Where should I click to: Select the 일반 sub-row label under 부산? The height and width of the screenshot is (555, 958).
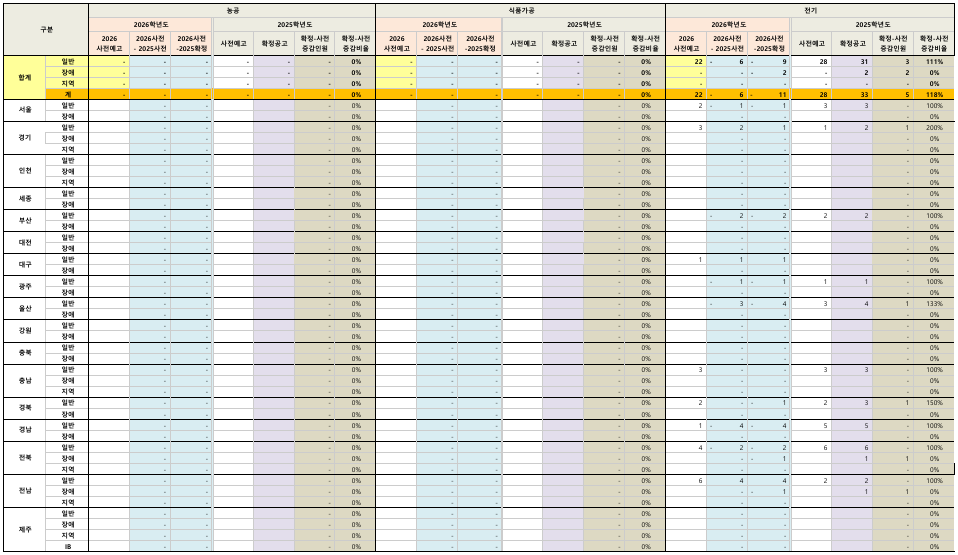(67, 215)
